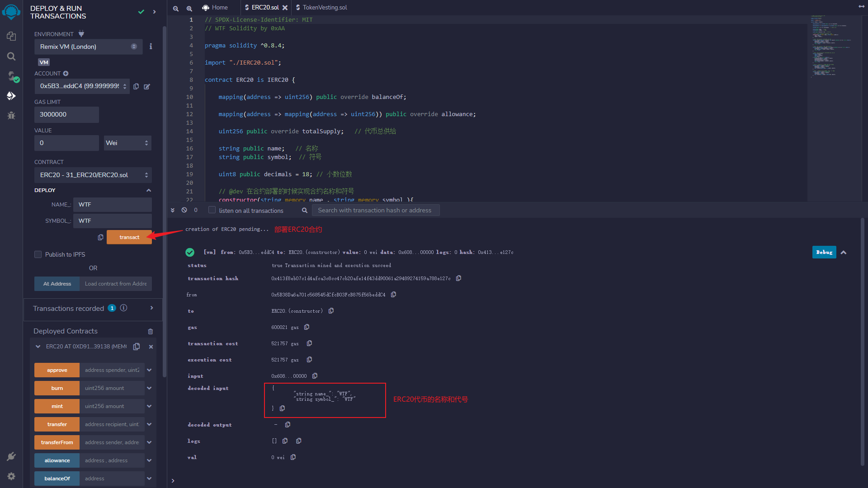Open the Wei value unit dropdown
The height and width of the screenshot is (488, 868).
127,143
